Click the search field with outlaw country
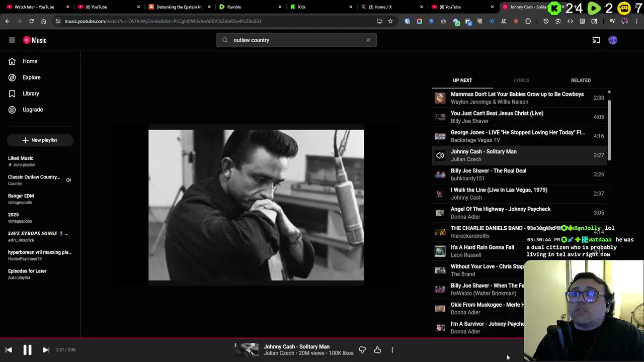Viewport: 644px width, 362px height. pos(296,40)
